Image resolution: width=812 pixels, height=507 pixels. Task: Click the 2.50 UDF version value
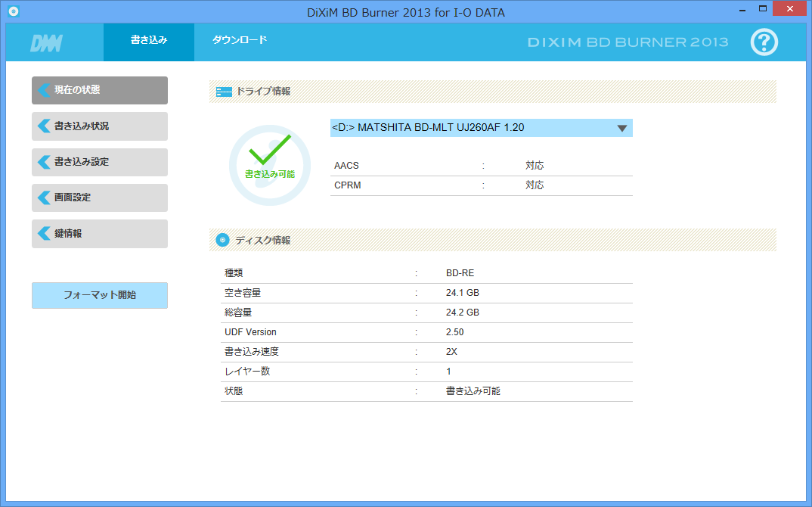[454, 331]
